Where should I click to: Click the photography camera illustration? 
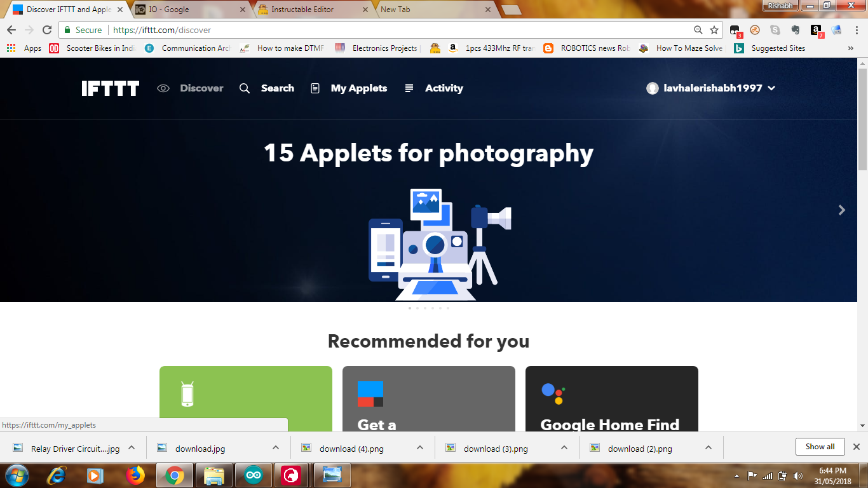440,245
